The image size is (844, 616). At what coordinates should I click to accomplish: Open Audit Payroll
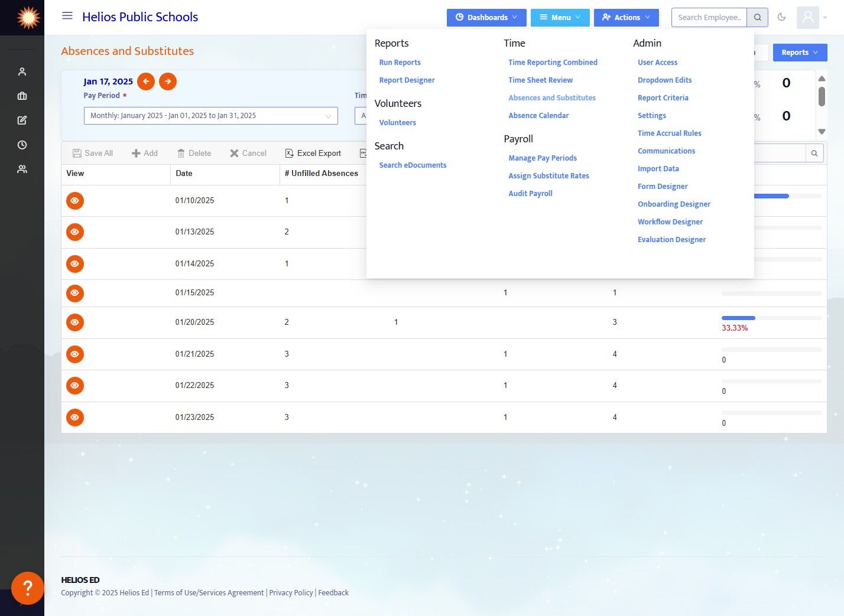click(531, 194)
